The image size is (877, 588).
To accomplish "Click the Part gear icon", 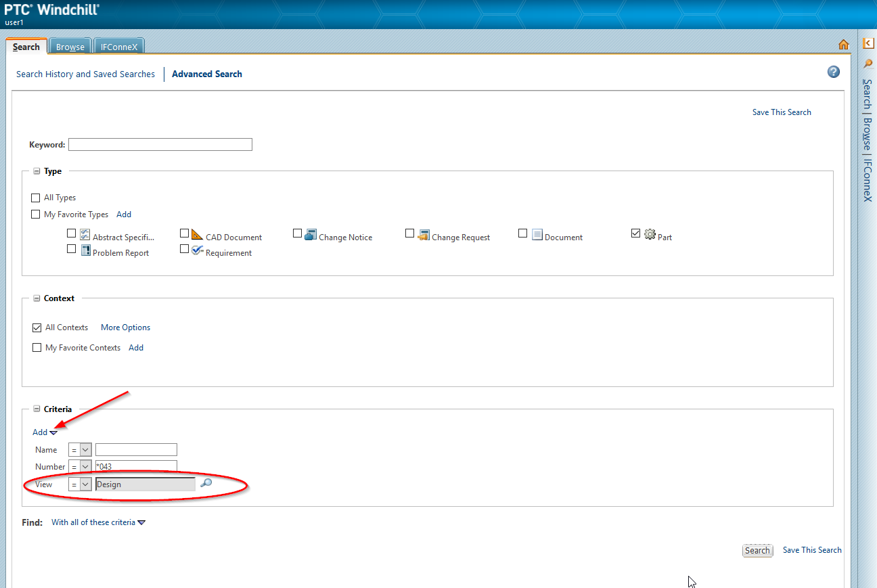I will 650,234.
